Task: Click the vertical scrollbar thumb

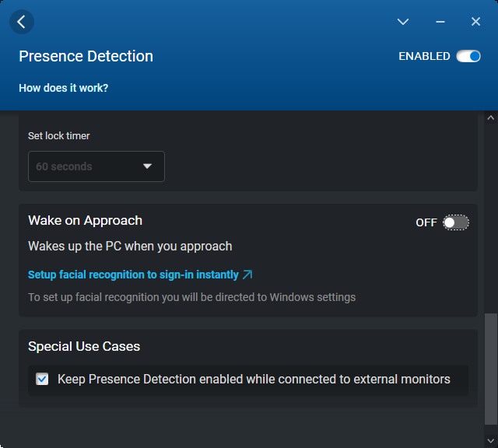Action: [490, 369]
